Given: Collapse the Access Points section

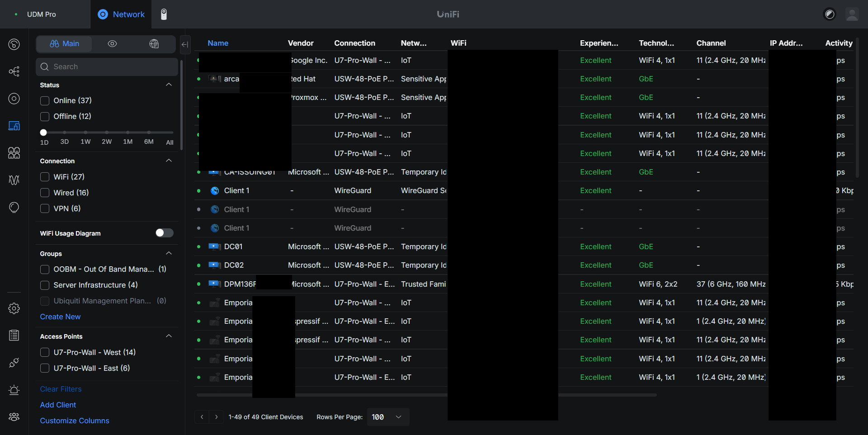Looking at the screenshot, I should (x=169, y=336).
